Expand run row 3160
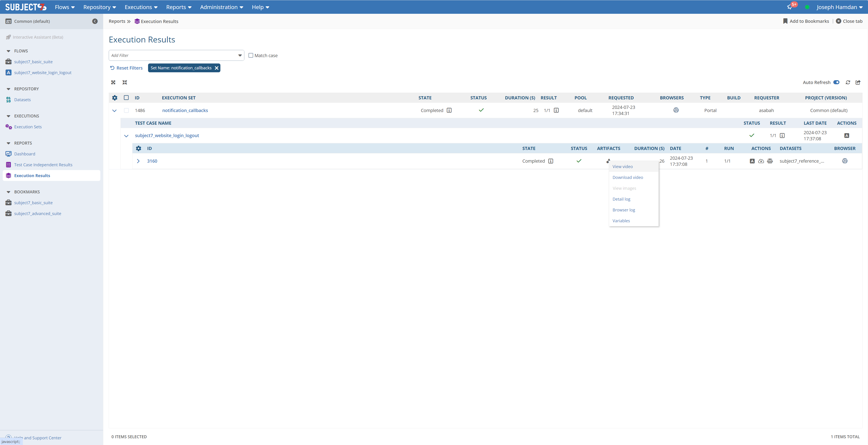This screenshot has width=868, height=445. click(x=138, y=161)
